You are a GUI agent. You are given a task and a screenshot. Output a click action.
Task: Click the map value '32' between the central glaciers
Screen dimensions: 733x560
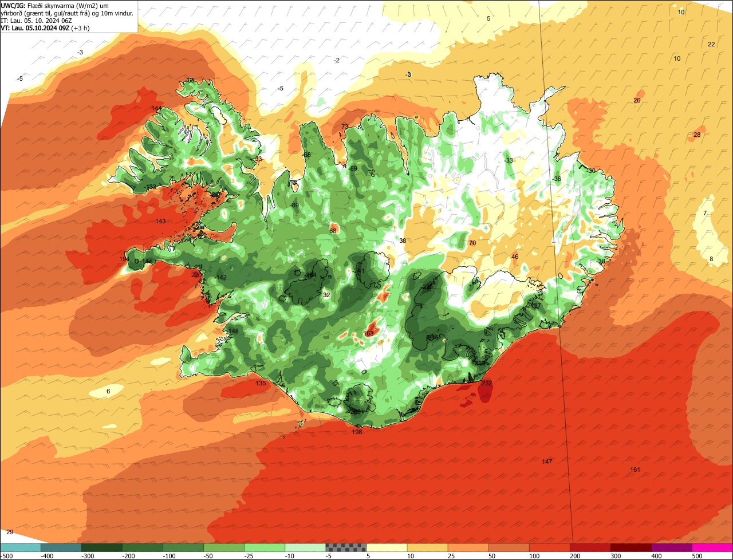pyautogui.click(x=326, y=295)
